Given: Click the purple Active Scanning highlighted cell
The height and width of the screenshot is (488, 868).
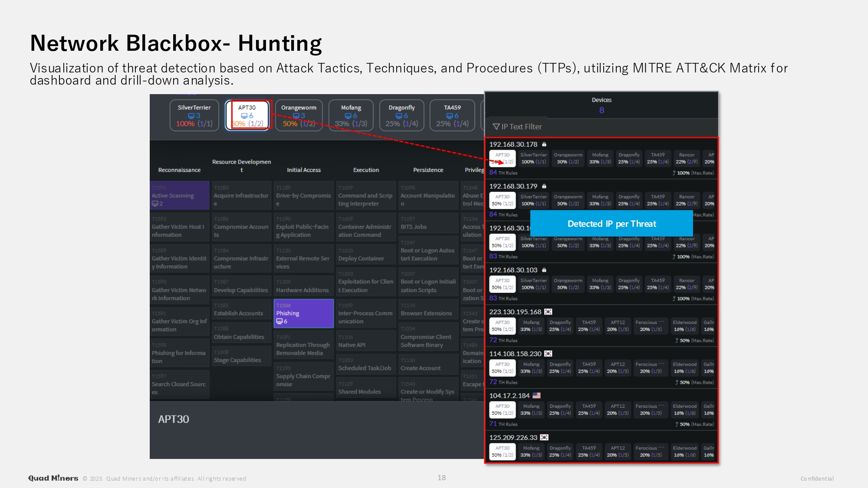Looking at the screenshot, I should 179,195.
